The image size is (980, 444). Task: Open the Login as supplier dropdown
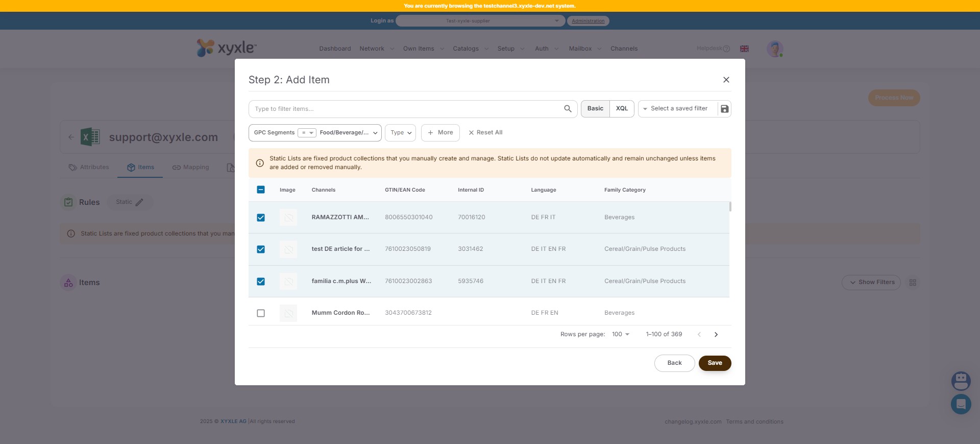click(480, 21)
